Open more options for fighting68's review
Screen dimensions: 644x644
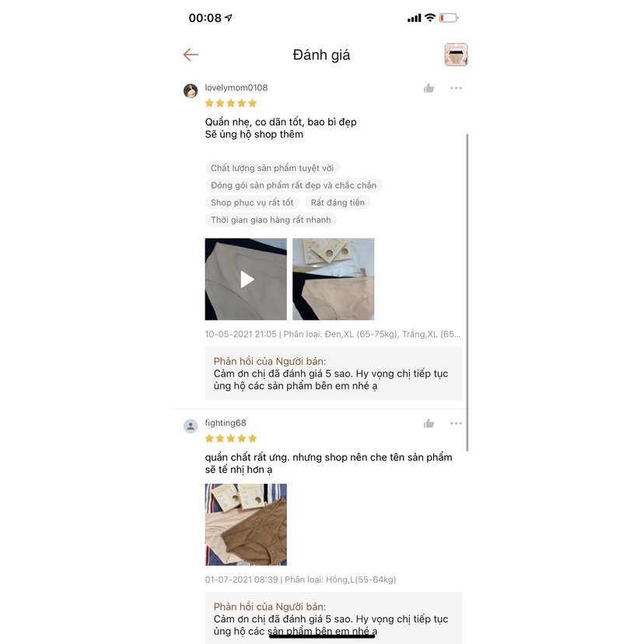(456, 423)
